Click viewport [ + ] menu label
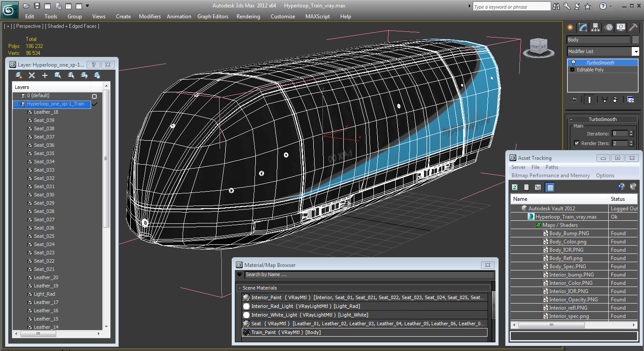 pos(8,26)
